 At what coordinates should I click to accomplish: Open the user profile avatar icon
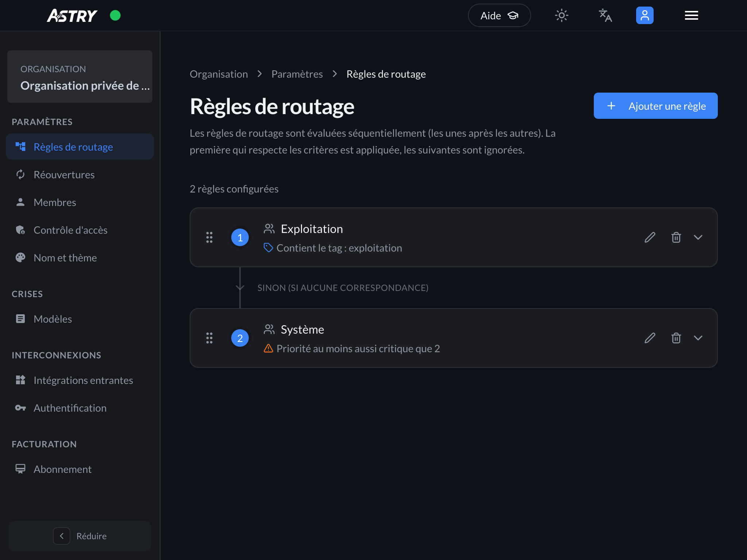click(x=645, y=16)
